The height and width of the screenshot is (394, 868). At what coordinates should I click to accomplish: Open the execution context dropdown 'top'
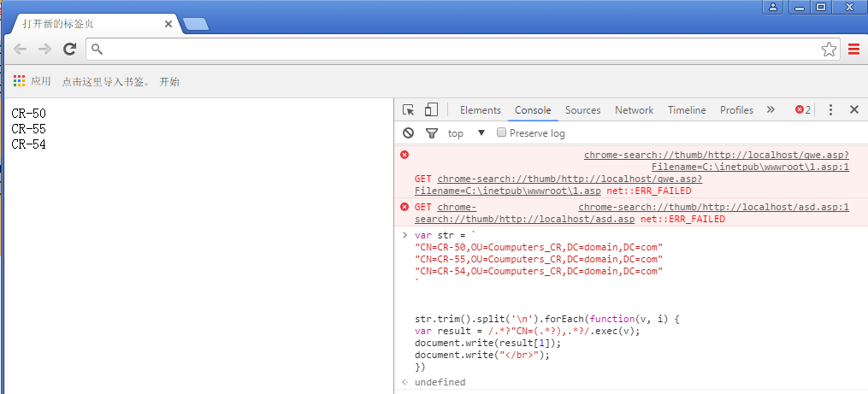pos(467,132)
